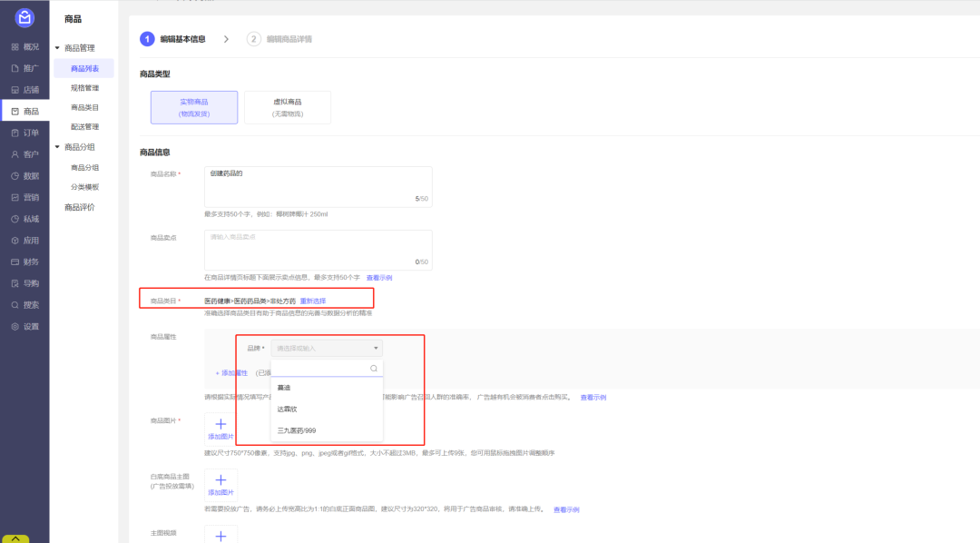Toggle the 品牌 brand dropdown arrow
Viewport: 980px width, 543px height.
tap(375, 348)
